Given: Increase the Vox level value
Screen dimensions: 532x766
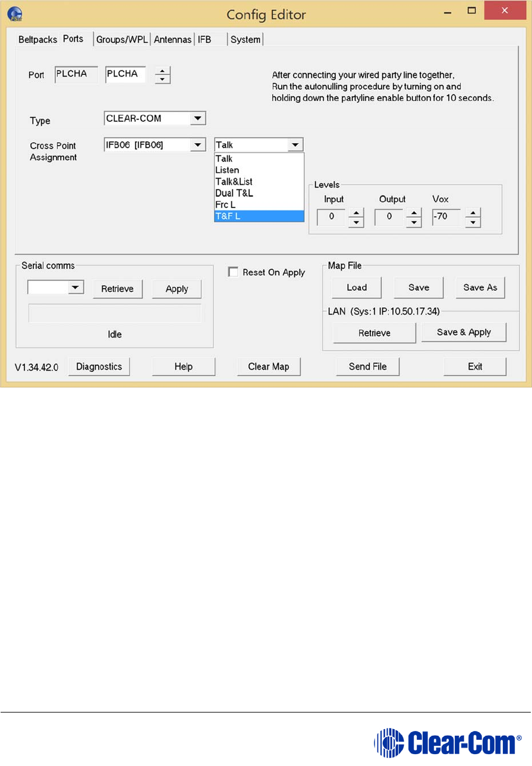Looking at the screenshot, I should click(x=472, y=213).
